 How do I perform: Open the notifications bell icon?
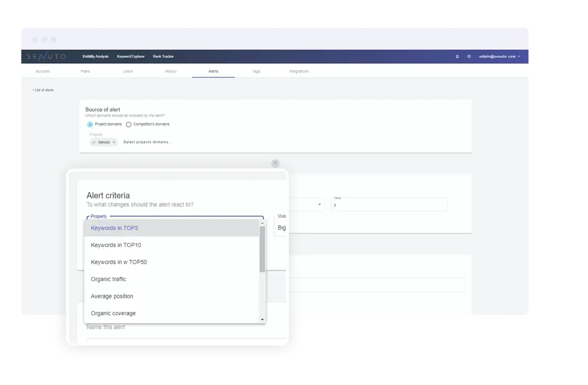(x=457, y=57)
